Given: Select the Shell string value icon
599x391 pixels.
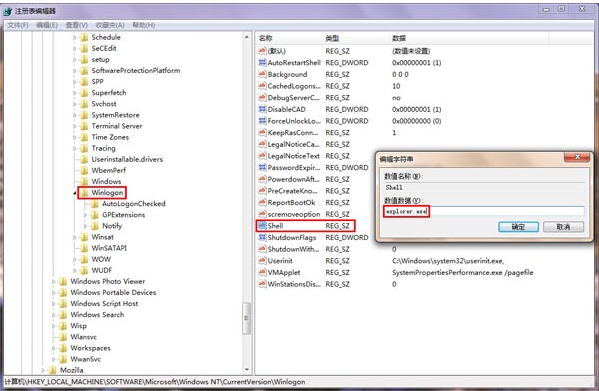Looking at the screenshot, I should pos(262,226).
